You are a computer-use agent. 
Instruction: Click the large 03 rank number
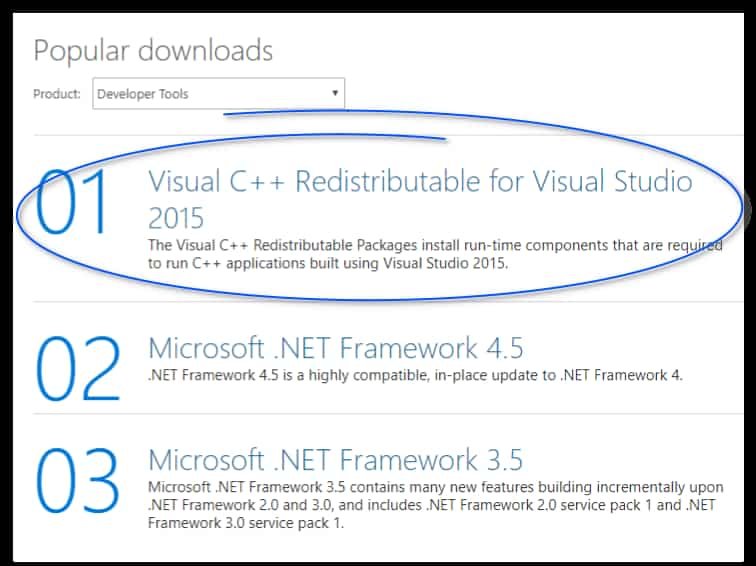[77, 481]
